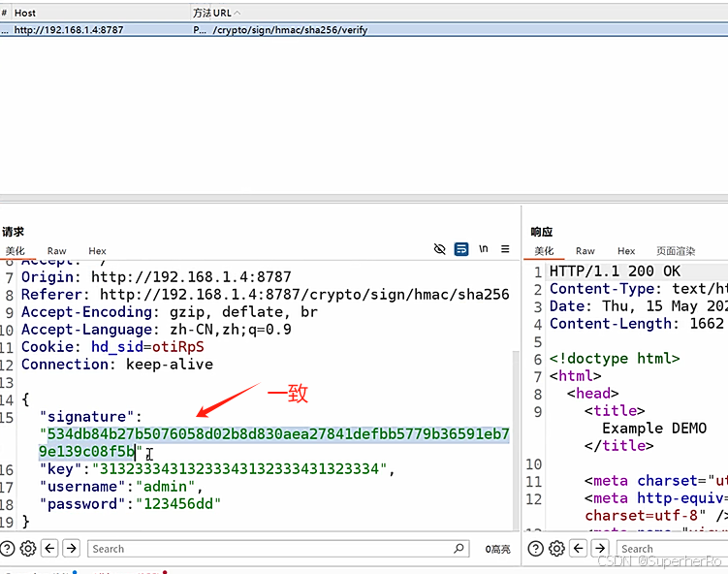Switch request view to Raw tab
This screenshot has height=574, width=728.
(56, 251)
